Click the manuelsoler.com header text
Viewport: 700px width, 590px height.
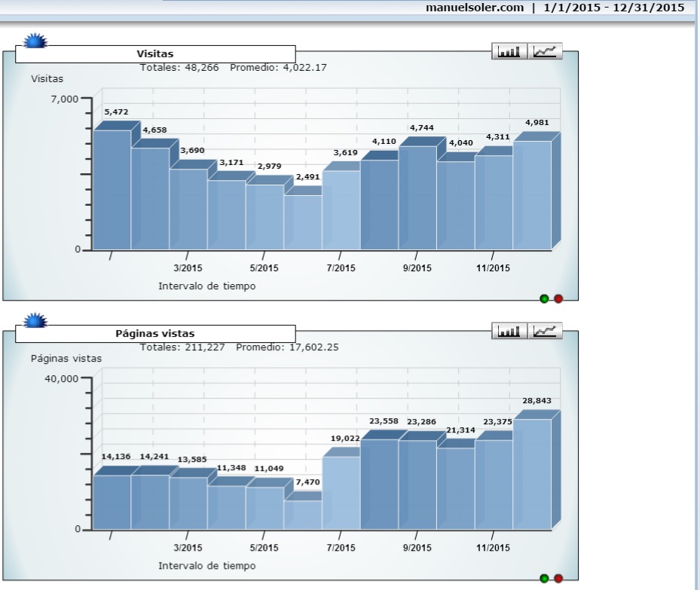pyautogui.click(x=474, y=8)
